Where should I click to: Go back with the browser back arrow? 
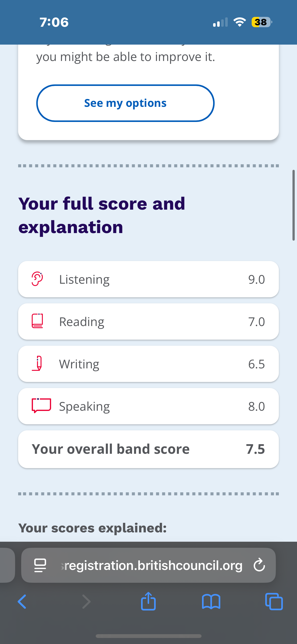22,602
